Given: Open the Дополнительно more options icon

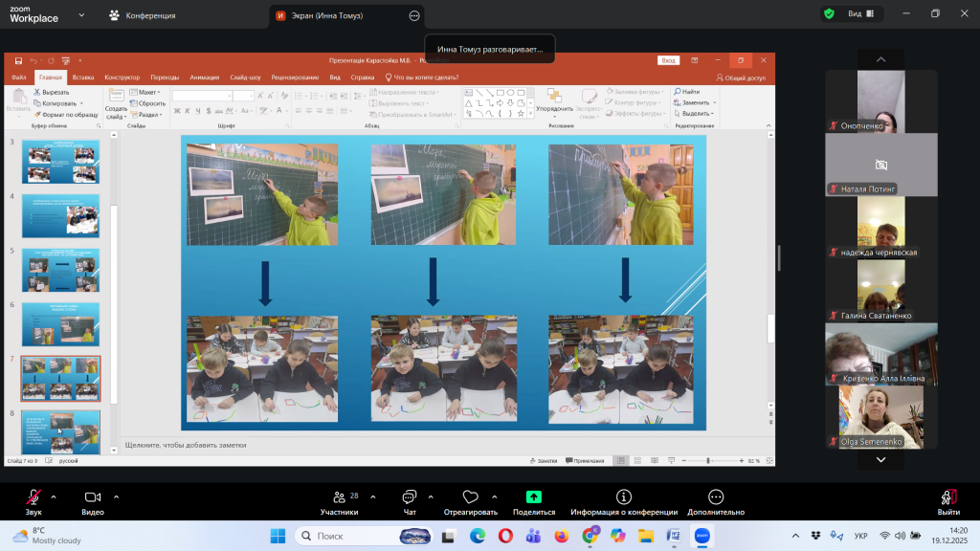Looking at the screenshot, I should tap(716, 497).
